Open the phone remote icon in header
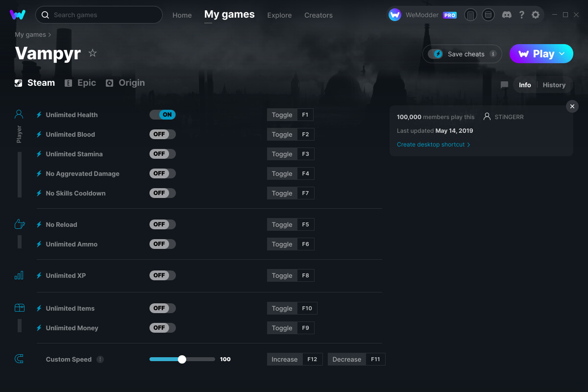The image size is (588, 392). click(471, 15)
